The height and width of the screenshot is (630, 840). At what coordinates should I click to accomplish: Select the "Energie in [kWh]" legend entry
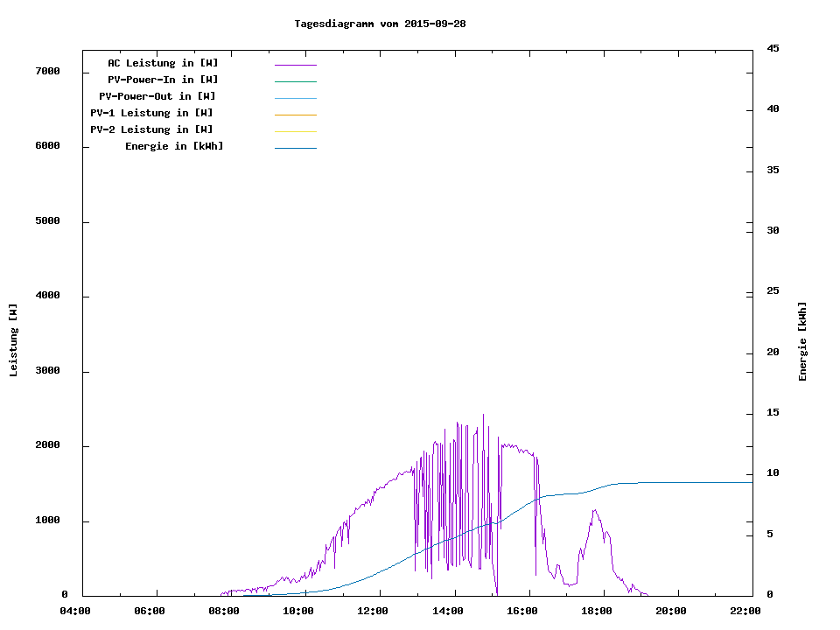[x=174, y=146]
